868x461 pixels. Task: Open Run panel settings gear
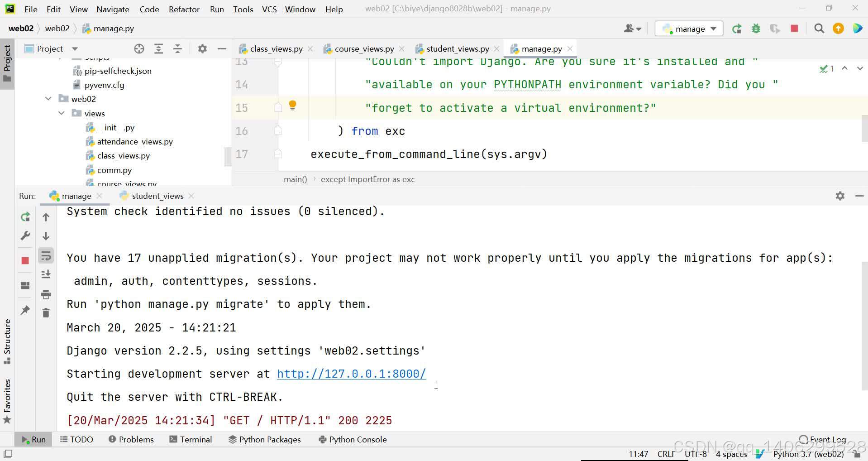coord(840,196)
